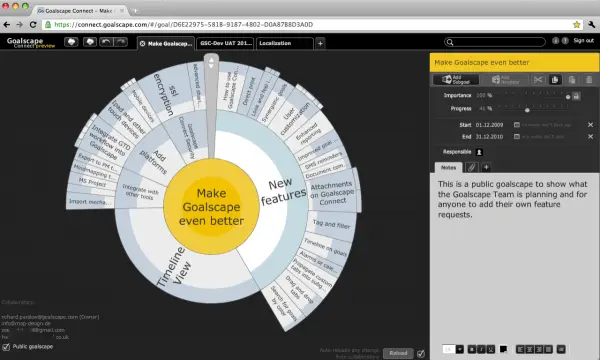
Task: Open the help question-mark icon
Action: point(565,41)
